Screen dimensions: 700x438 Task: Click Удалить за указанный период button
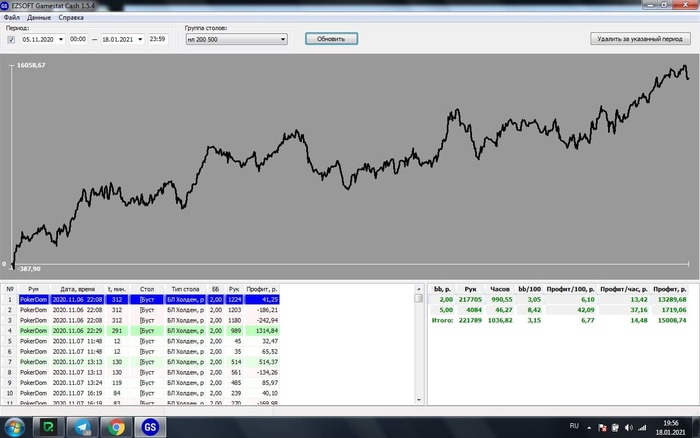click(x=640, y=39)
